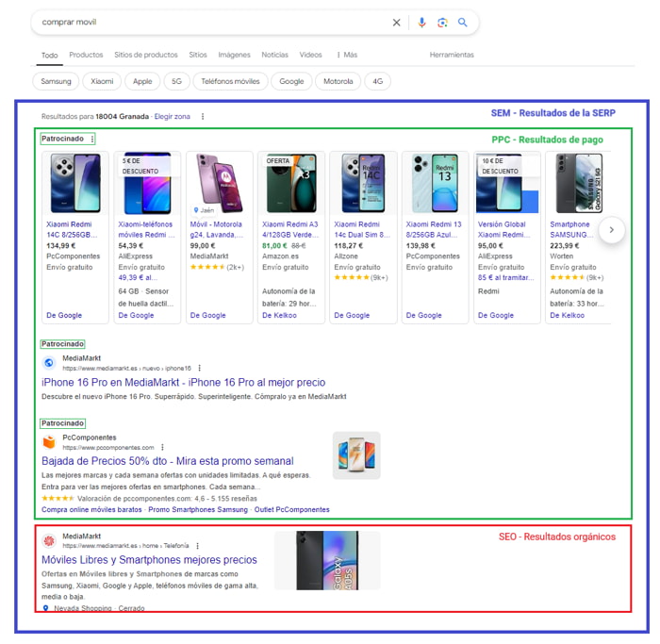Screen dimensions: 660x644
Task: Click the location pin beside Nevada Shopping
Action: click(46, 608)
